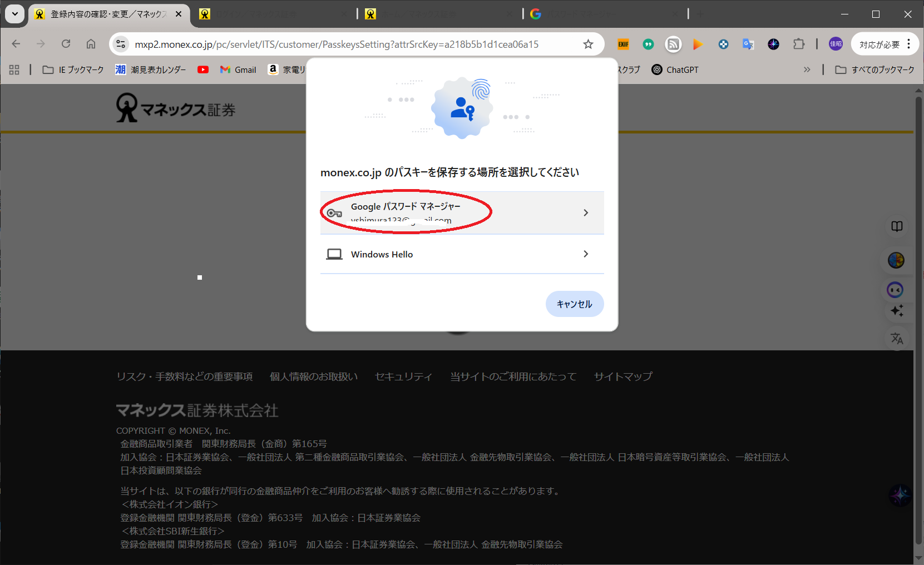Reload the current page
Viewport: 924px width, 565px height.
tap(66, 44)
